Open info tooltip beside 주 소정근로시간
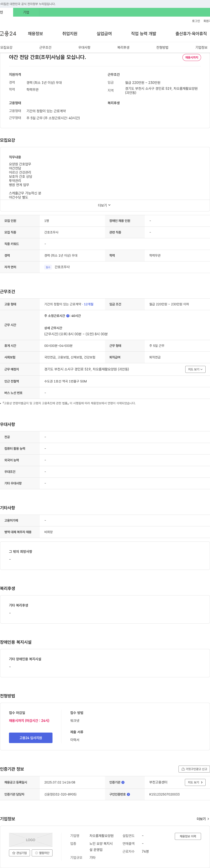Screen dimensions: 210x868 [x=68, y=316]
